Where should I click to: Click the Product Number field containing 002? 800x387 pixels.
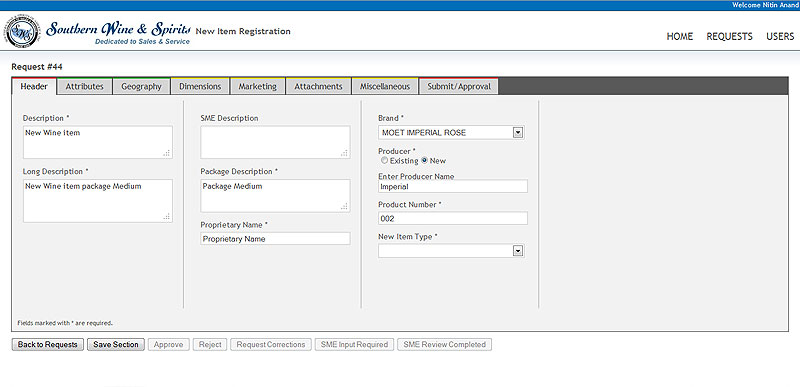click(453, 219)
